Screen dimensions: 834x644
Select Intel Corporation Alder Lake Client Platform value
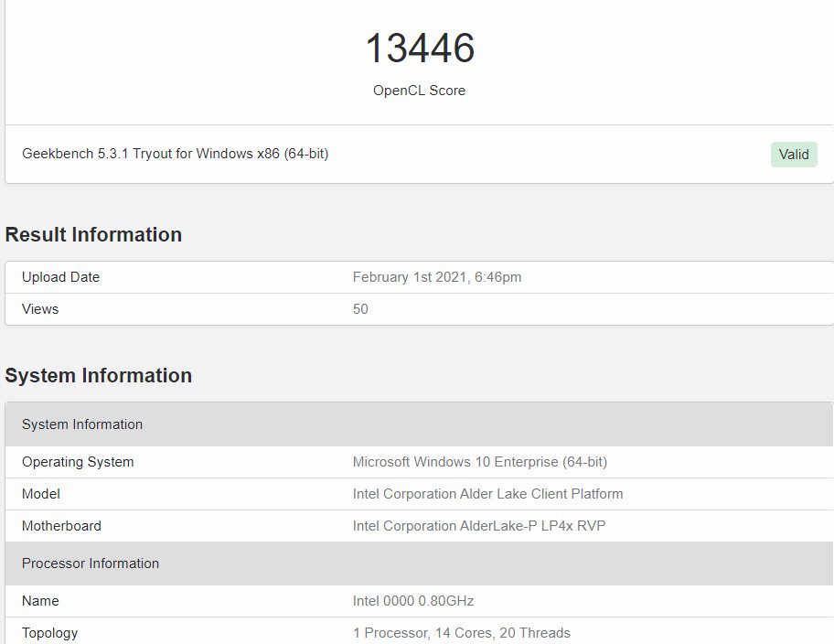pyautogui.click(x=487, y=494)
